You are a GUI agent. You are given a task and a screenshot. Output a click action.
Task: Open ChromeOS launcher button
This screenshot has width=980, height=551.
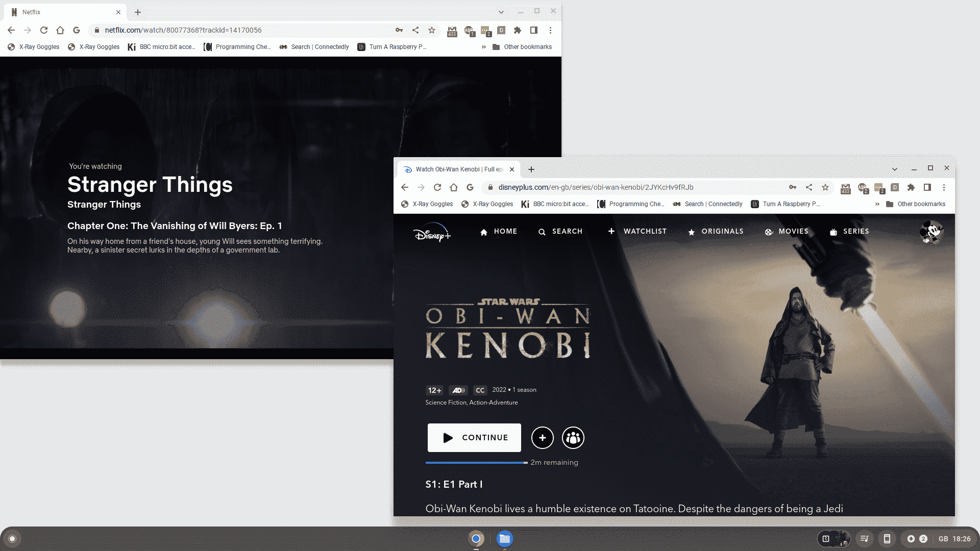(x=12, y=539)
